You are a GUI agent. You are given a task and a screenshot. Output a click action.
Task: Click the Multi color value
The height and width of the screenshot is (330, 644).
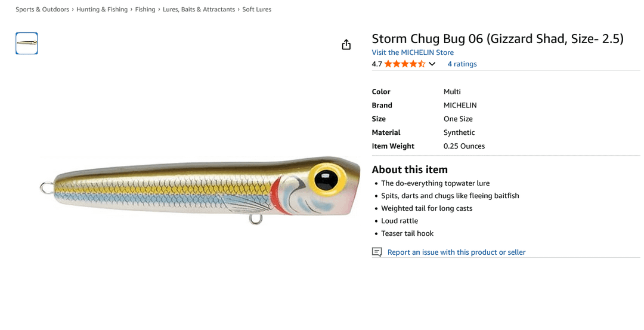pyautogui.click(x=452, y=91)
